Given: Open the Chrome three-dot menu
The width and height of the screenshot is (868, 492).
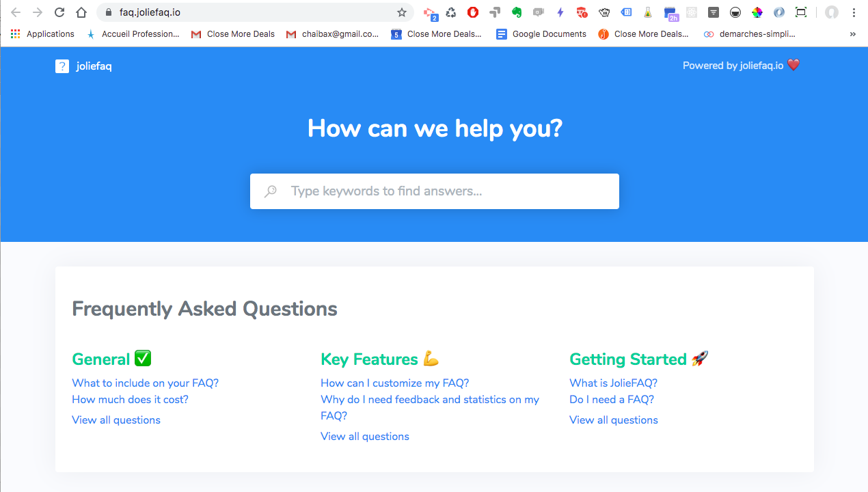Looking at the screenshot, I should click(853, 12).
